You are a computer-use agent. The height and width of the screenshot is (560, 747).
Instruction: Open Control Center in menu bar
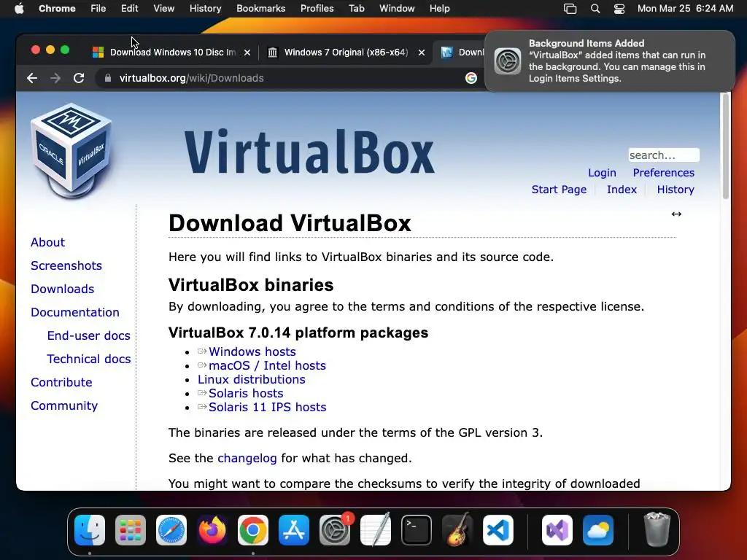(619, 9)
